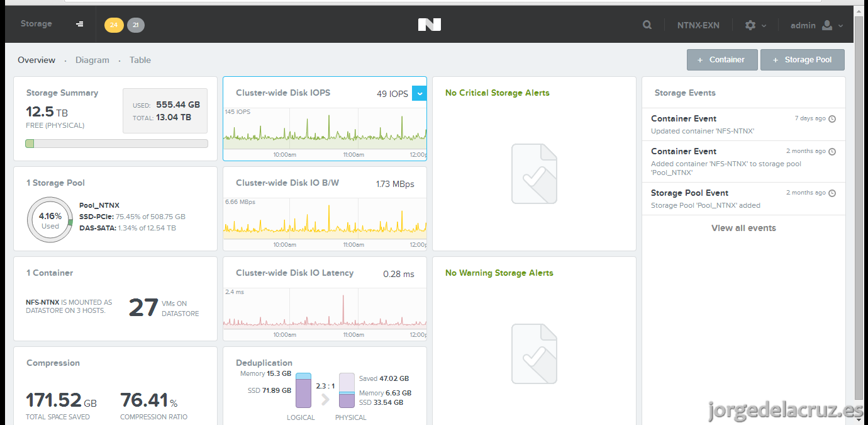Click the Storage Summary usage progress bar
The image size is (868, 425).
point(116,144)
